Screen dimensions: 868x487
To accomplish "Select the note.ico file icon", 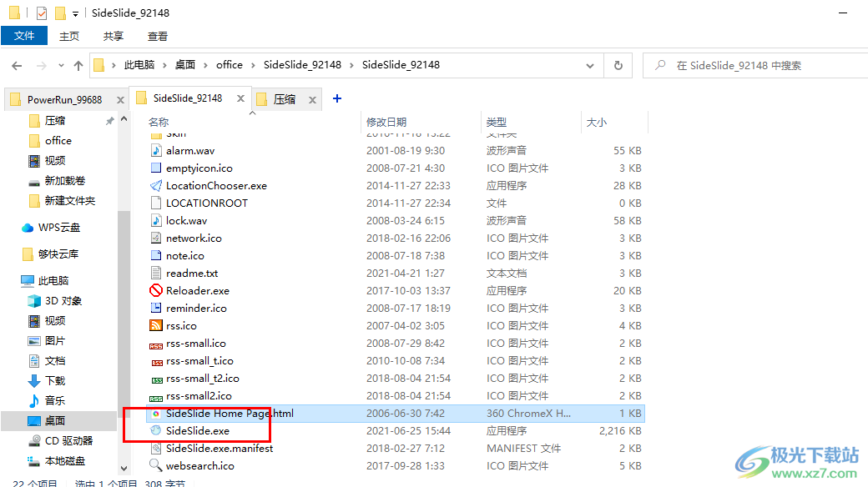I will (x=156, y=256).
